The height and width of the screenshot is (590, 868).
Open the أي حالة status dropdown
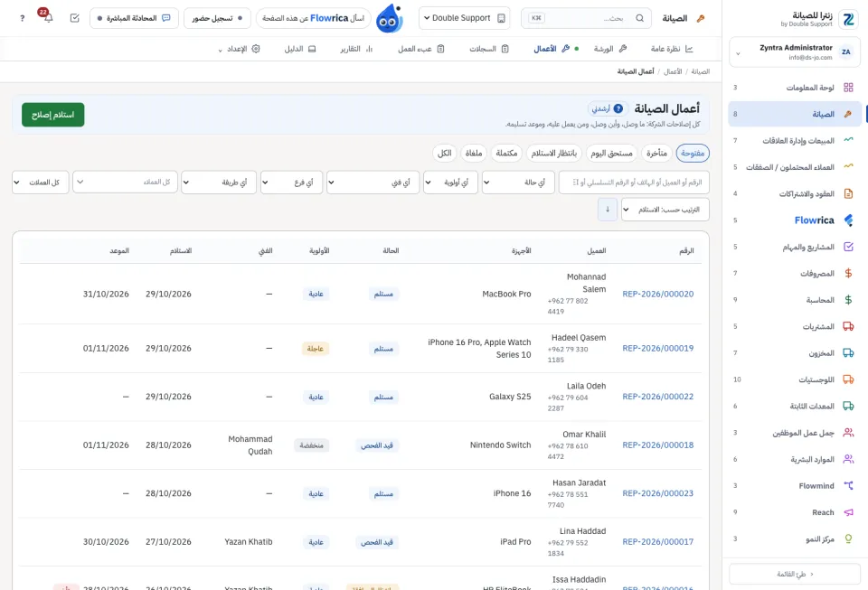point(517,182)
